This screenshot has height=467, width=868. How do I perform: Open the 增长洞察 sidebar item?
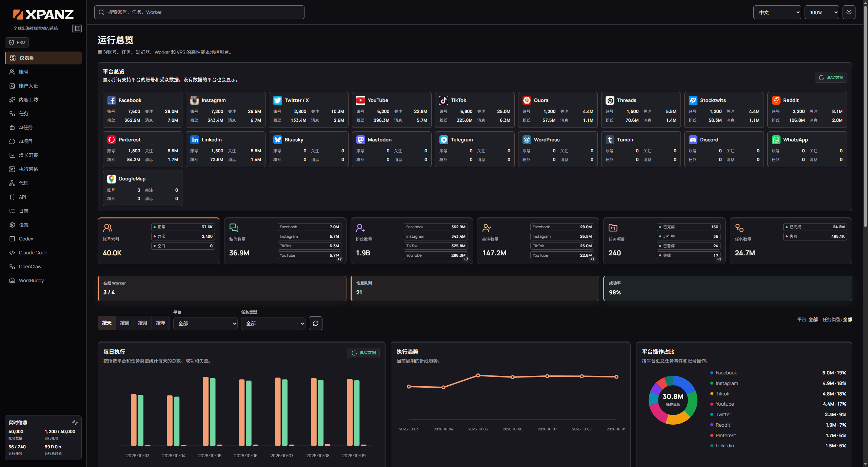tap(43, 155)
